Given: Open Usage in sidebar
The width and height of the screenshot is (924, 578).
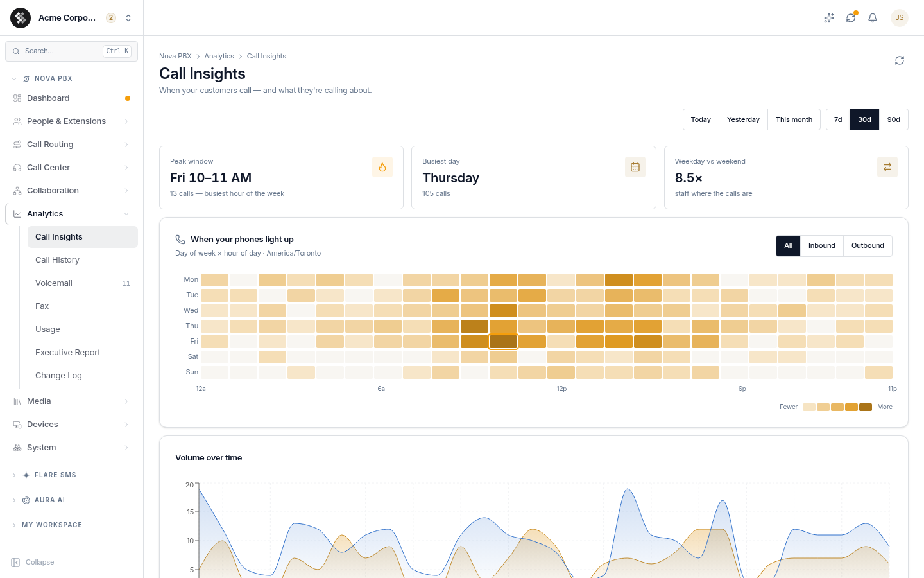Looking at the screenshot, I should (x=83, y=329).
